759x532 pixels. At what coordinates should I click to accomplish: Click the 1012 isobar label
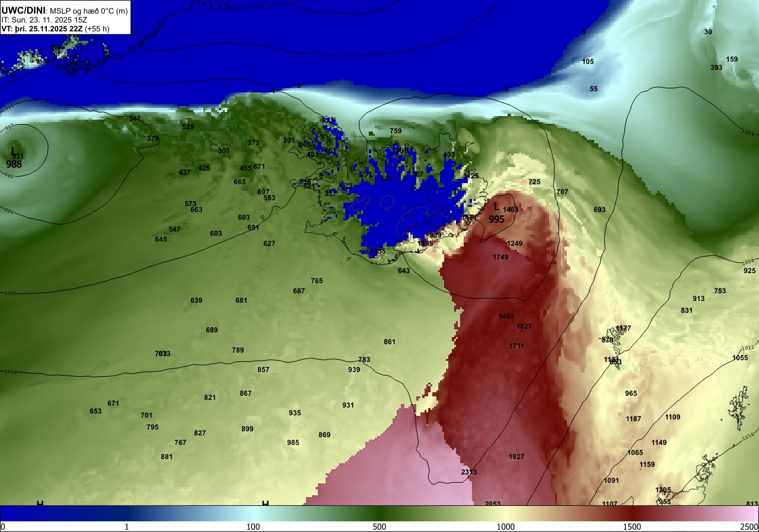pyautogui.click(x=748, y=348)
